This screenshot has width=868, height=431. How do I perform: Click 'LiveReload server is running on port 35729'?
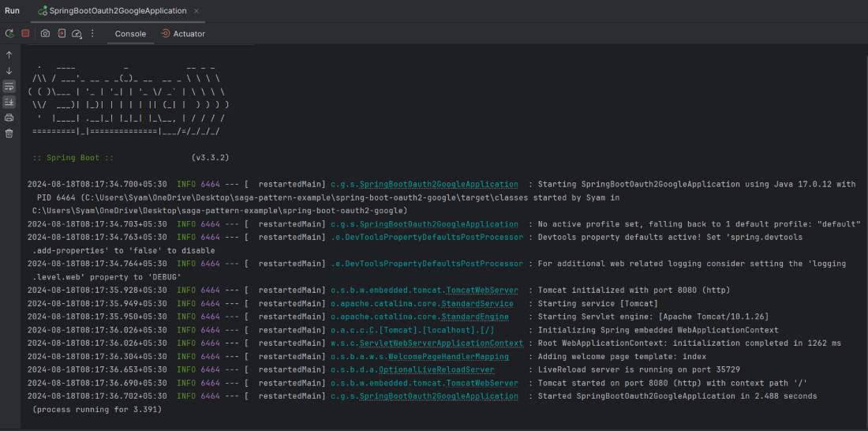639,370
